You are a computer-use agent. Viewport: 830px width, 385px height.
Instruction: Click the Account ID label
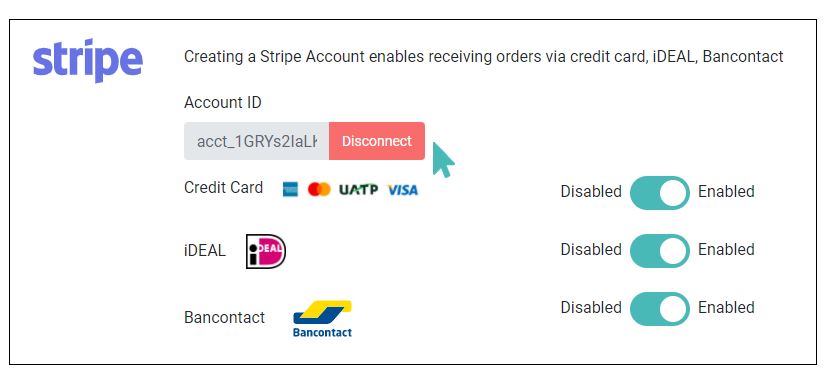[x=223, y=102]
